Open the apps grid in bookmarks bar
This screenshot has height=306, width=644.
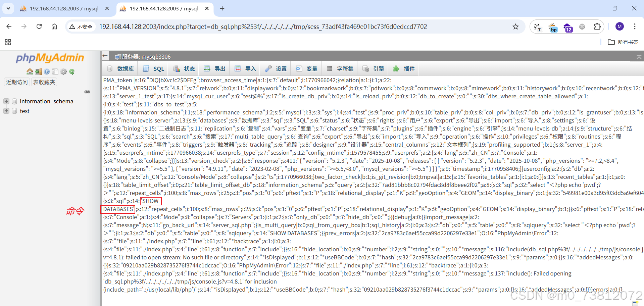(8, 42)
